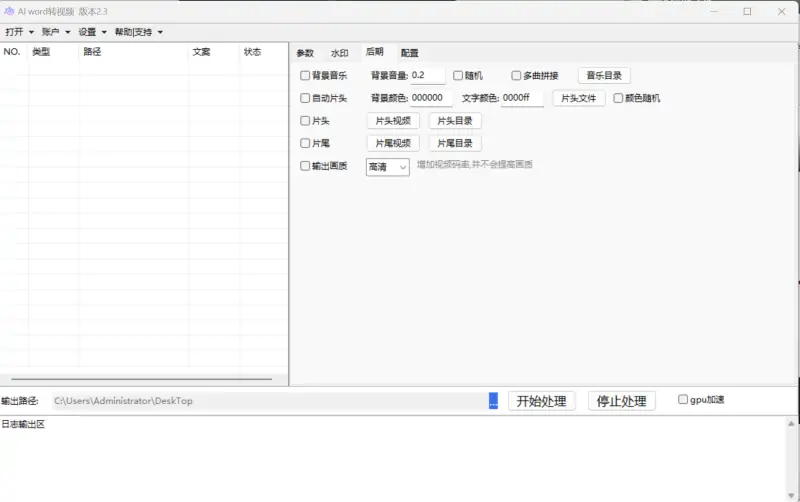
Task: Open the 高清 quality dropdown
Action: click(x=388, y=167)
